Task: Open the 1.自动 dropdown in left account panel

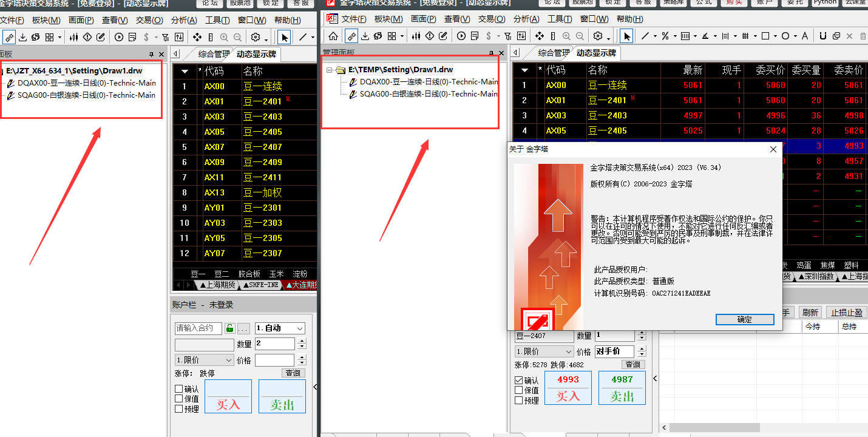Action: pyautogui.click(x=280, y=328)
